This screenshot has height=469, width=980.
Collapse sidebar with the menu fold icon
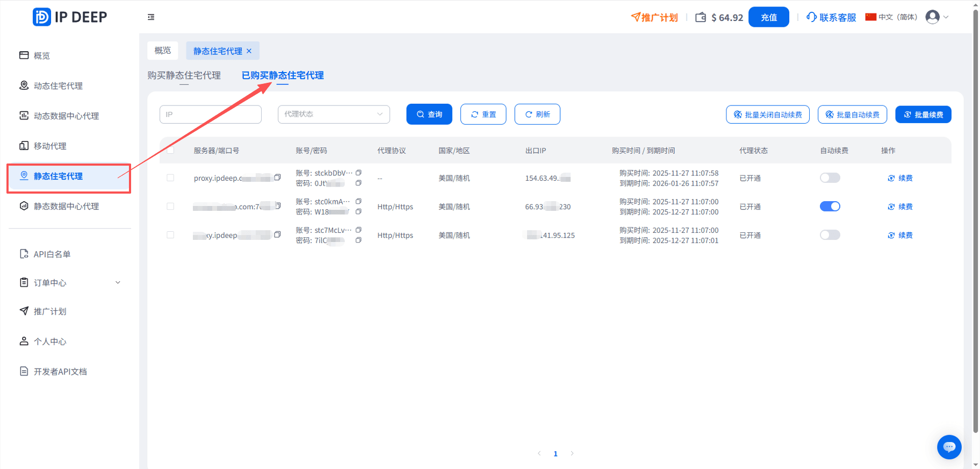tap(151, 17)
